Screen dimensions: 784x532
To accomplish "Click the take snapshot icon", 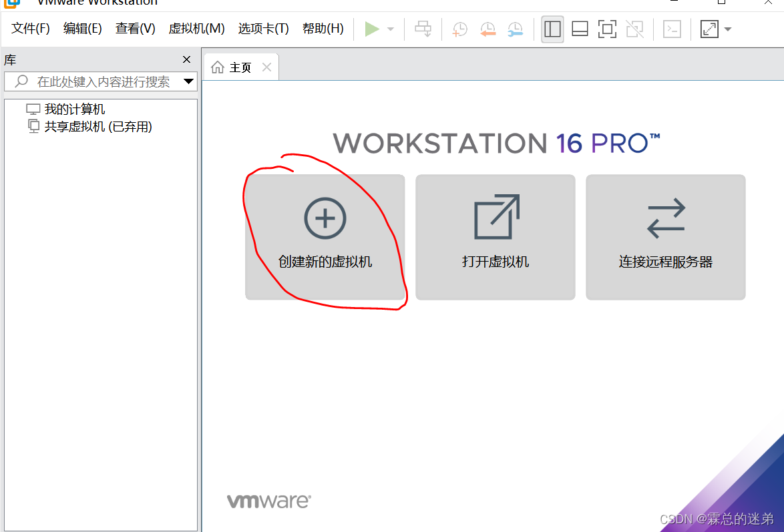I will tap(459, 29).
